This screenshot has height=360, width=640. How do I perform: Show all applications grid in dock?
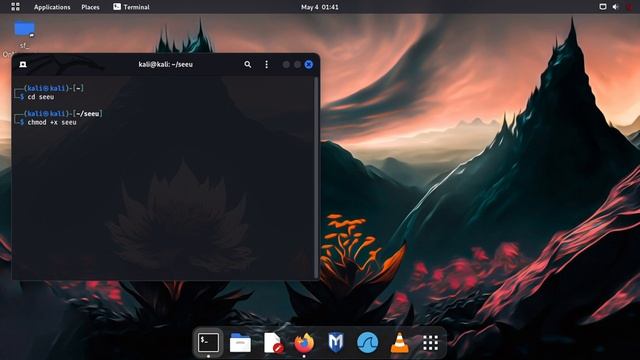pos(431,343)
